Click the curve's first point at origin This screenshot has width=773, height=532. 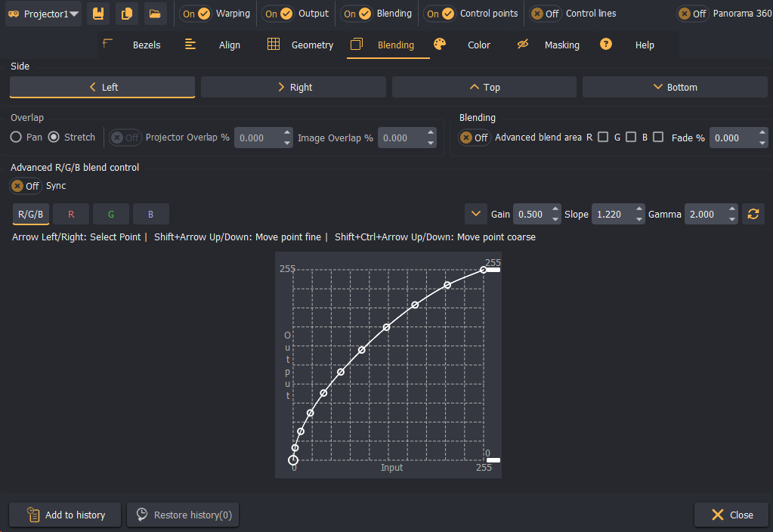tap(293, 460)
